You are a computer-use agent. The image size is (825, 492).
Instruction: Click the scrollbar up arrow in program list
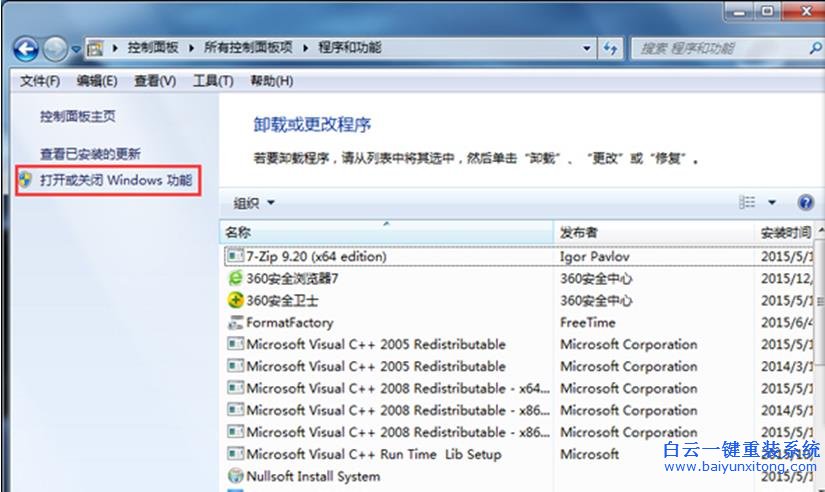[820, 230]
